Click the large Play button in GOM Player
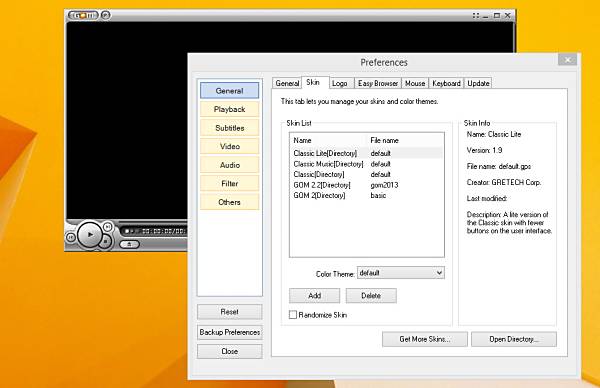Screen dimensions: 600x388 (x=90, y=235)
